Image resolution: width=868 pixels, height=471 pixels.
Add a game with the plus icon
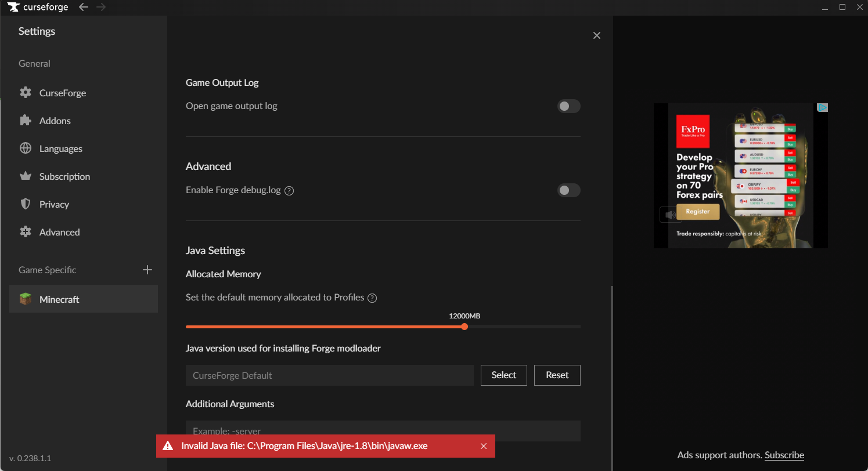(x=147, y=270)
